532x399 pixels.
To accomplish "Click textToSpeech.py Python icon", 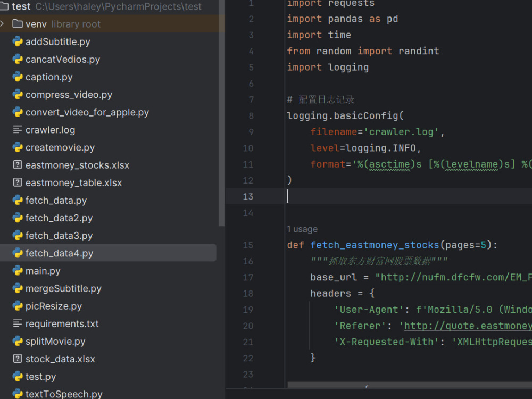I will (x=18, y=394).
